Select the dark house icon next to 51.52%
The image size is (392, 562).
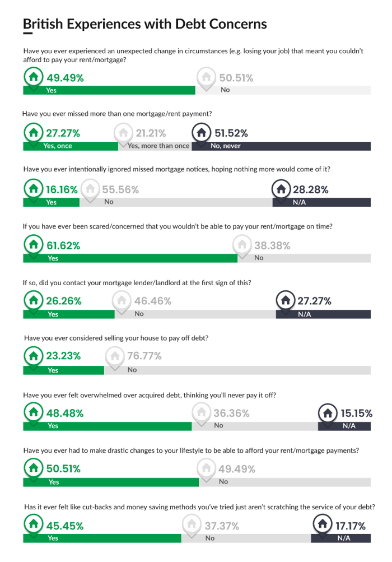click(202, 133)
